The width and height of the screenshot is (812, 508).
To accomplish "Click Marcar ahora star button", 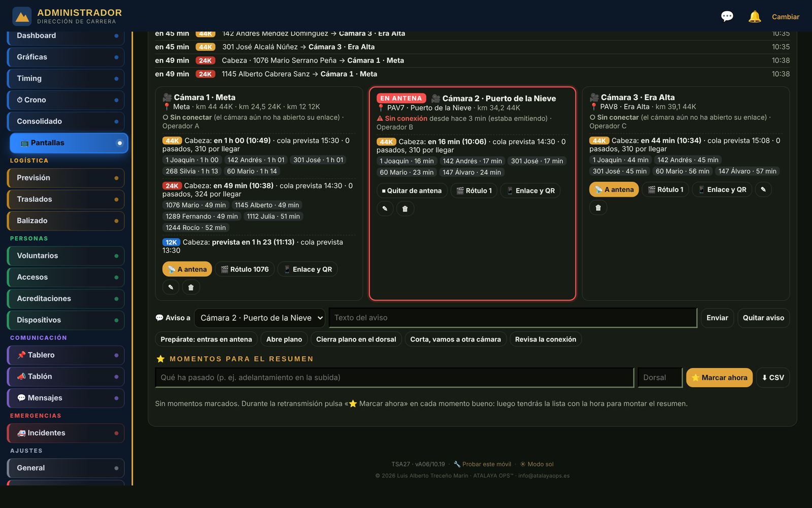I will [719, 377].
